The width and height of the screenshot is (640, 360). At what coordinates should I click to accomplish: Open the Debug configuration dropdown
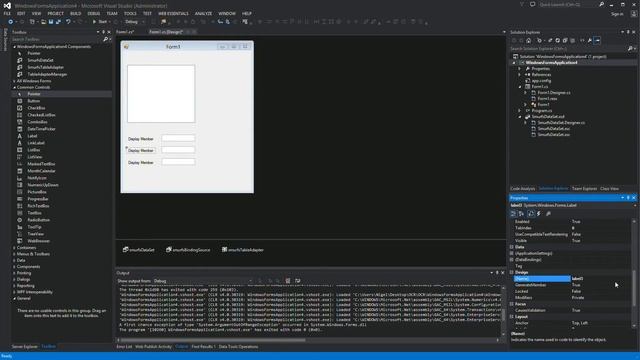point(134,22)
